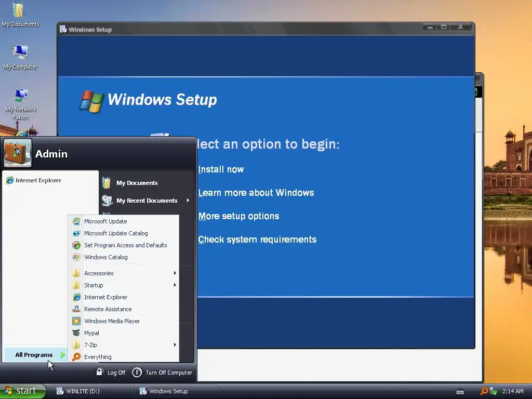Click Check system requirements link
Image resolution: width=532 pixels, height=399 pixels.
coord(257,240)
